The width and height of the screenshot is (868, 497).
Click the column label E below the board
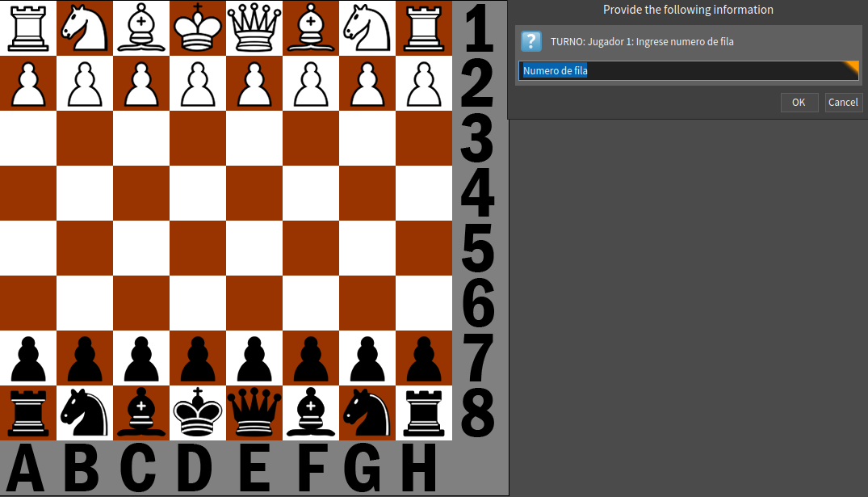(254, 469)
